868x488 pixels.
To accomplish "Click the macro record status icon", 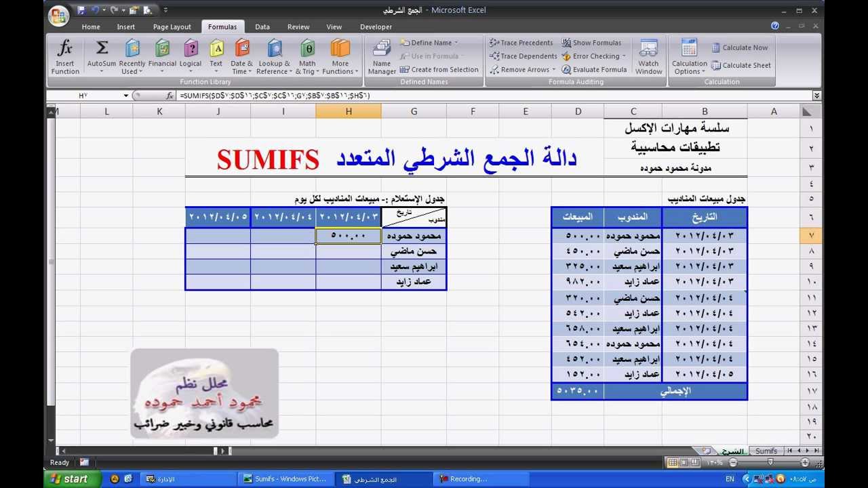I will (x=84, y=462).
